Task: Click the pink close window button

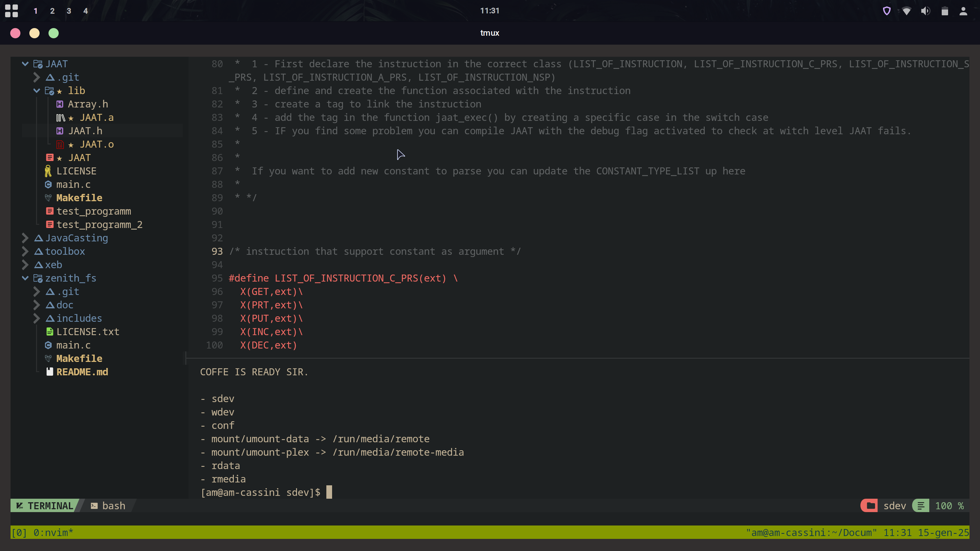Action: [x=15, y=33]
